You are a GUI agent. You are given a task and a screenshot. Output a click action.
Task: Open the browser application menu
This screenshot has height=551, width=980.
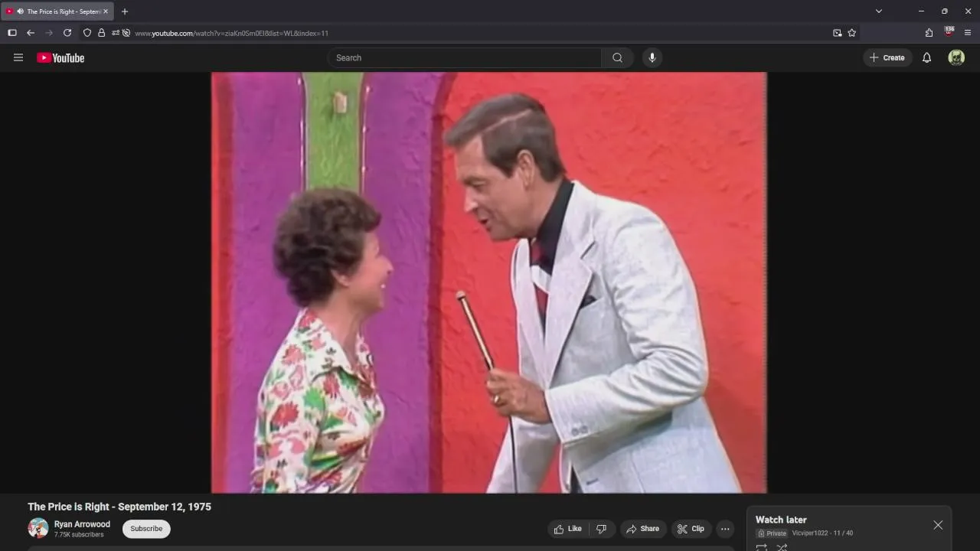click(968, 33)
